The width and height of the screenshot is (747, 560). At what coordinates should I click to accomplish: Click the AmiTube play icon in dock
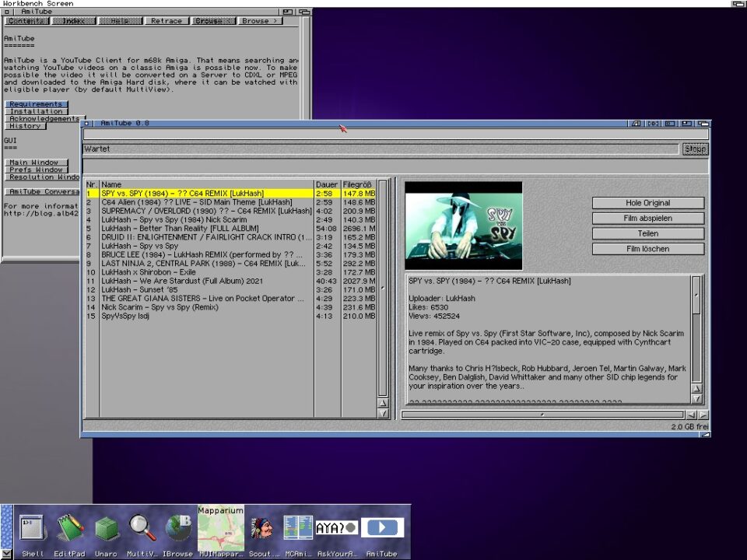pos(382,527)
